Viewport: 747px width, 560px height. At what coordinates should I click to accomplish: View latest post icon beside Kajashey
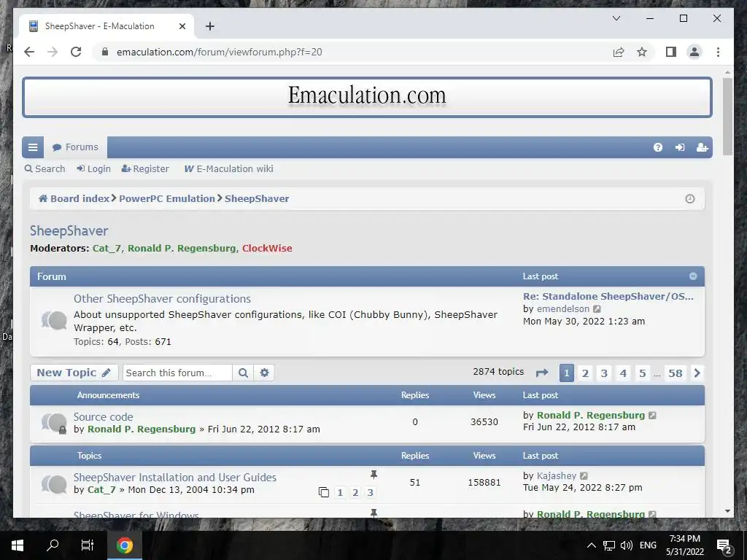point(584,475)
